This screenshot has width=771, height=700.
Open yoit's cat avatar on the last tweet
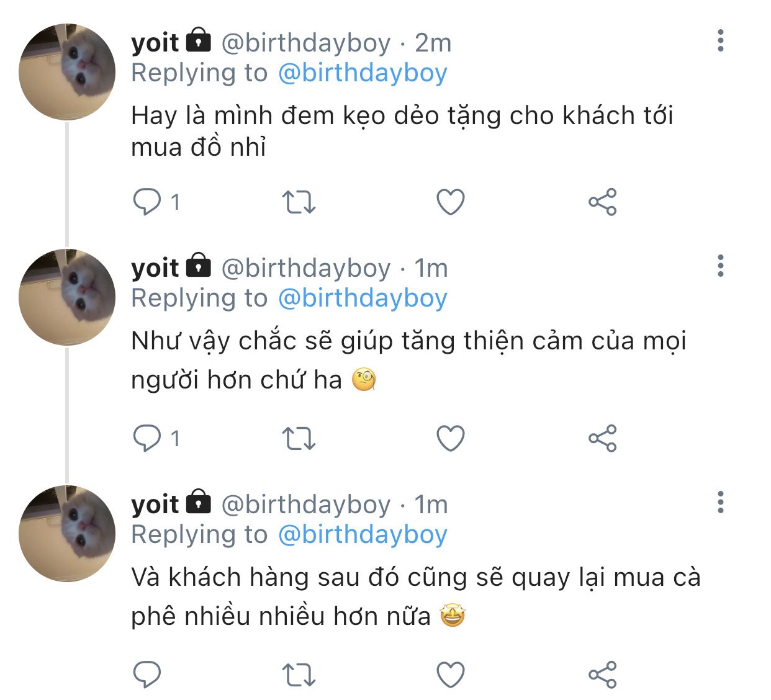(x=67, y=534)
